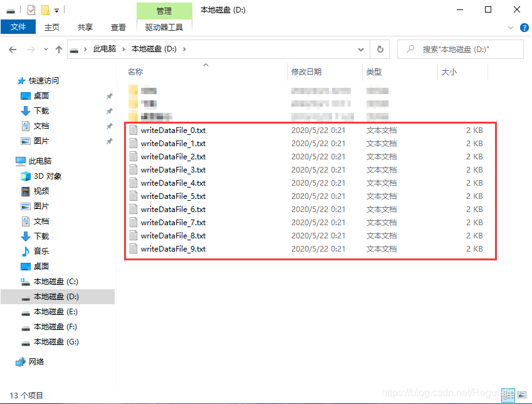Unpin 桌面 from quick access
Image resolution: width=532 pixels, height=404 pixels.
click(x=110, y=95)
